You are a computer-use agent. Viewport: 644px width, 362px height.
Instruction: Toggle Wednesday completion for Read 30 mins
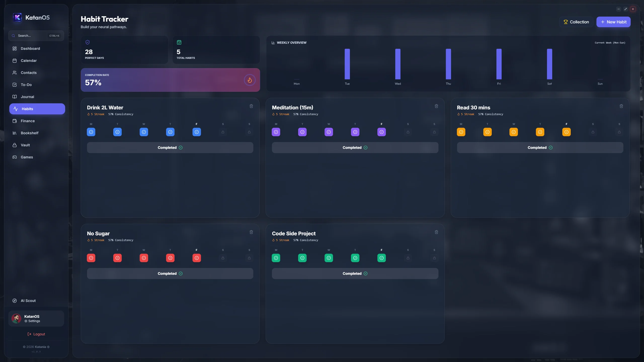coord(514,132)
